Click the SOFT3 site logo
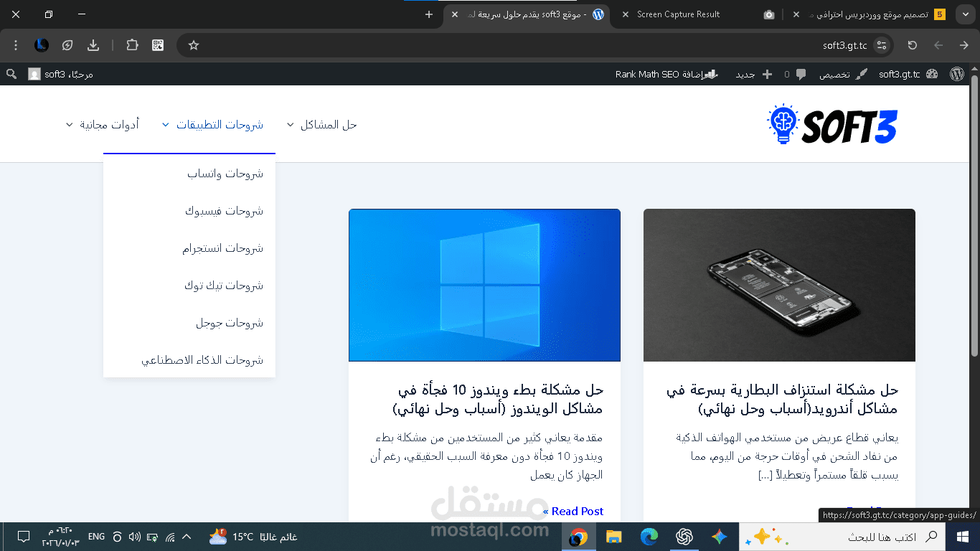The image size is (980, 551). (832, 125)
